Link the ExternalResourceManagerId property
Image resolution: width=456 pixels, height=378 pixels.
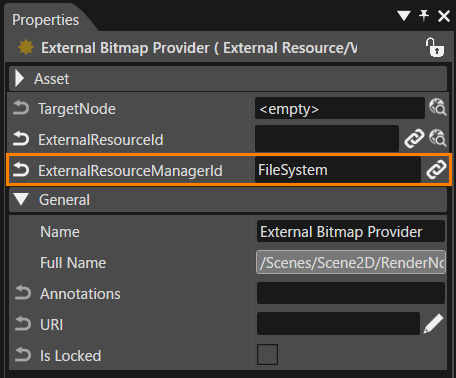[436, 169]
